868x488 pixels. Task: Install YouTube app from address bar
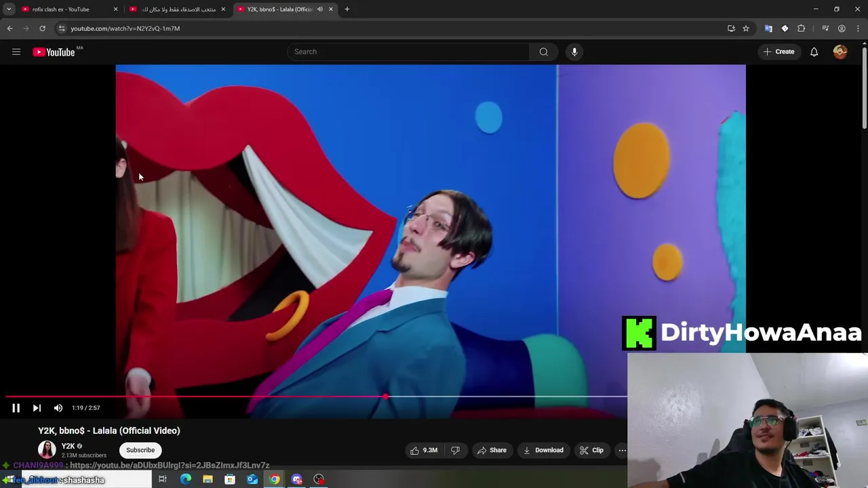tap(731, 28)
